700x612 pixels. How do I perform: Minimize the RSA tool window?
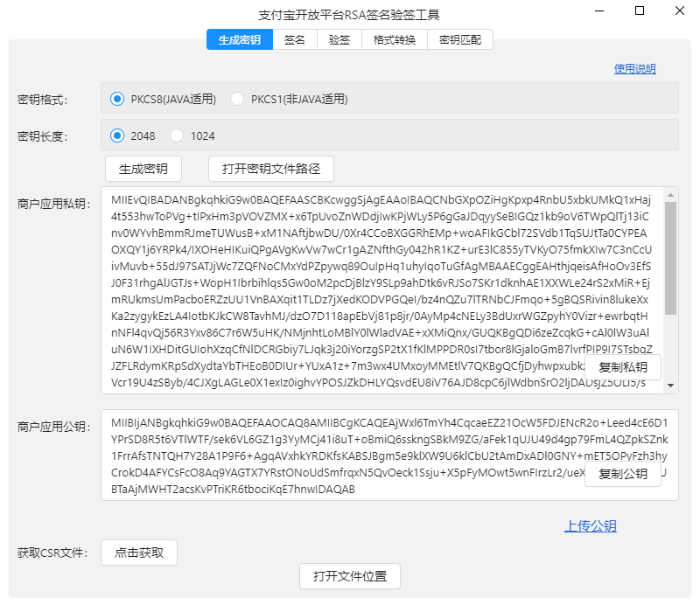coord(599,10)
